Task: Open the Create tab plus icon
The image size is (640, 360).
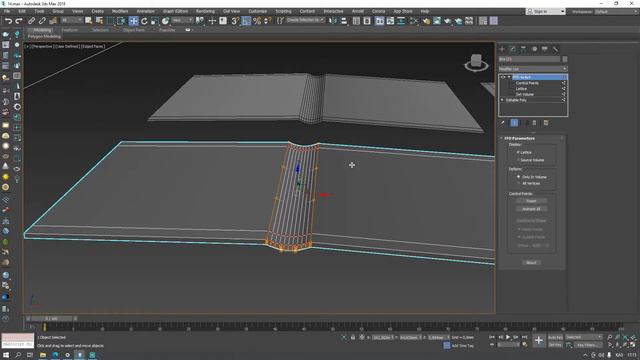Action: pos(502,49)
